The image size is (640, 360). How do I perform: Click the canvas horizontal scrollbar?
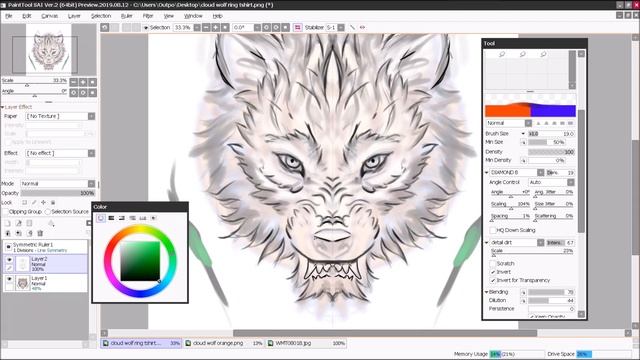click(384, 333)
